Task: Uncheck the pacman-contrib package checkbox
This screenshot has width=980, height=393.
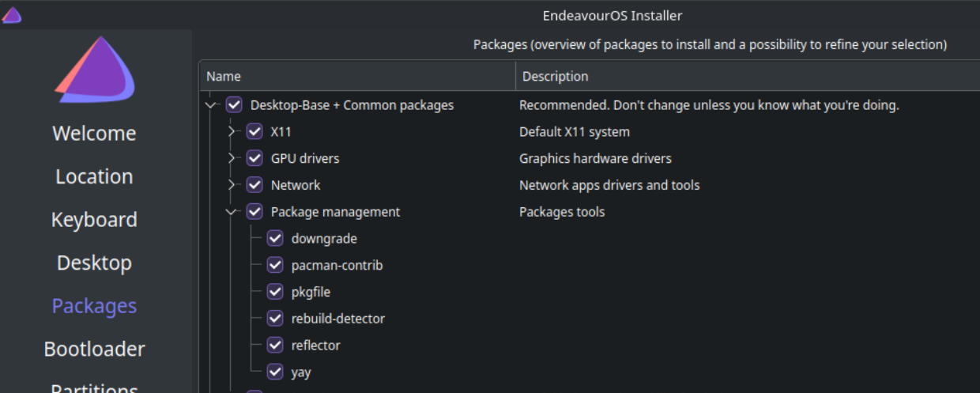Action: [x=275, y=266]
